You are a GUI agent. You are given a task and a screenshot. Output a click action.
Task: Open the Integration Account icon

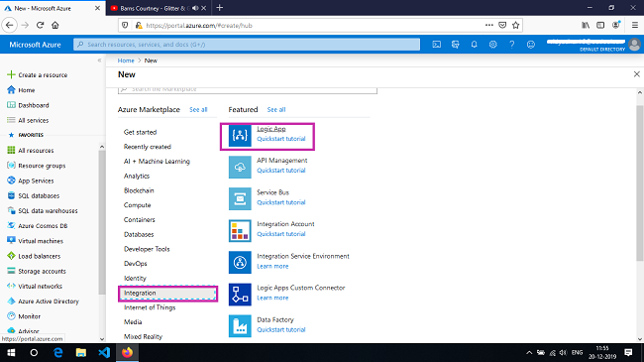[x=240, y=231]
